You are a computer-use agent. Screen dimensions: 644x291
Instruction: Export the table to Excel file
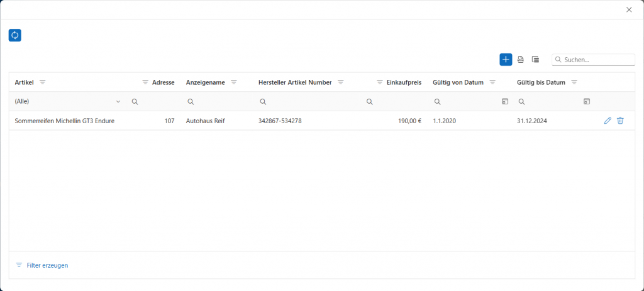click(x=521, y=59)
